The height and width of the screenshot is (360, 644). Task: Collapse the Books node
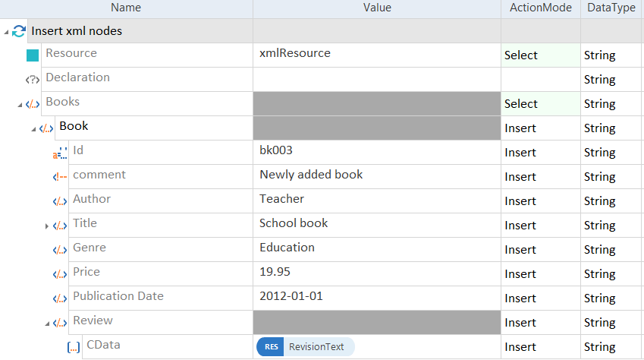click(20, 104)
